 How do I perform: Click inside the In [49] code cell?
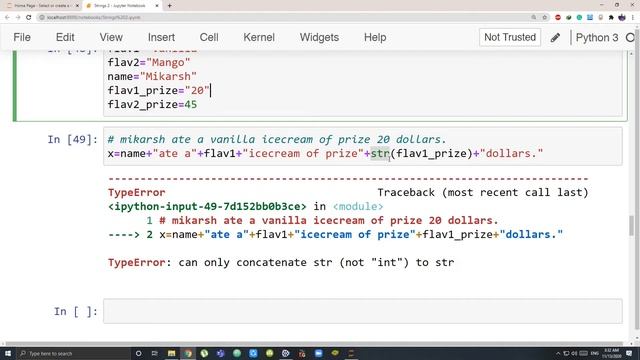(362, 146)
